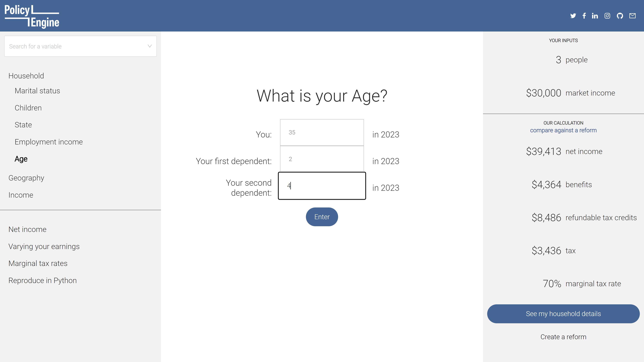Open the Twitter icon link

coord(573,16)
